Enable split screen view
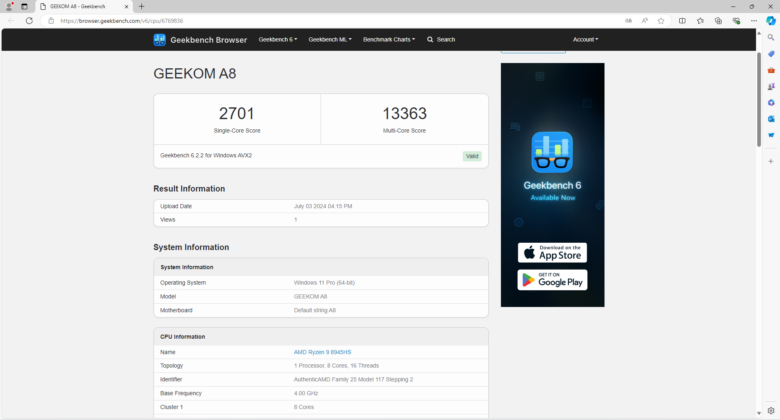The image size is (780, 420). pyautogui.click(x=682, y=21)
